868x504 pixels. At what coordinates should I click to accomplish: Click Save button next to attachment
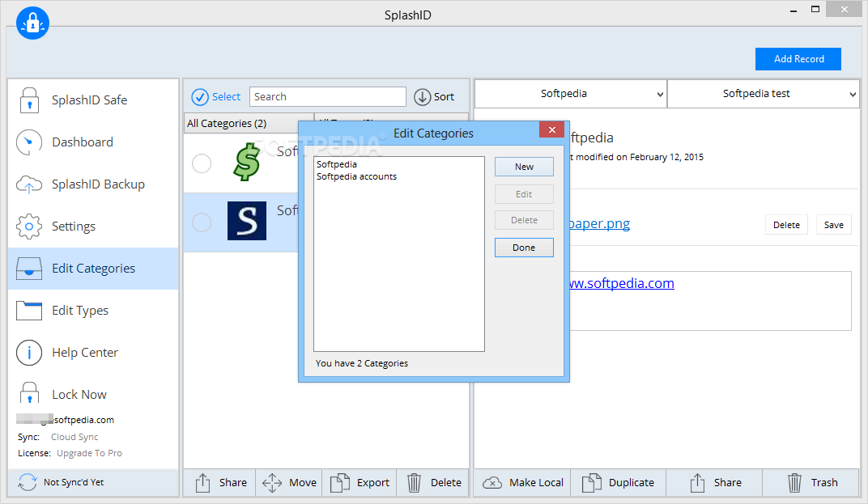click(x=833, y=225)
